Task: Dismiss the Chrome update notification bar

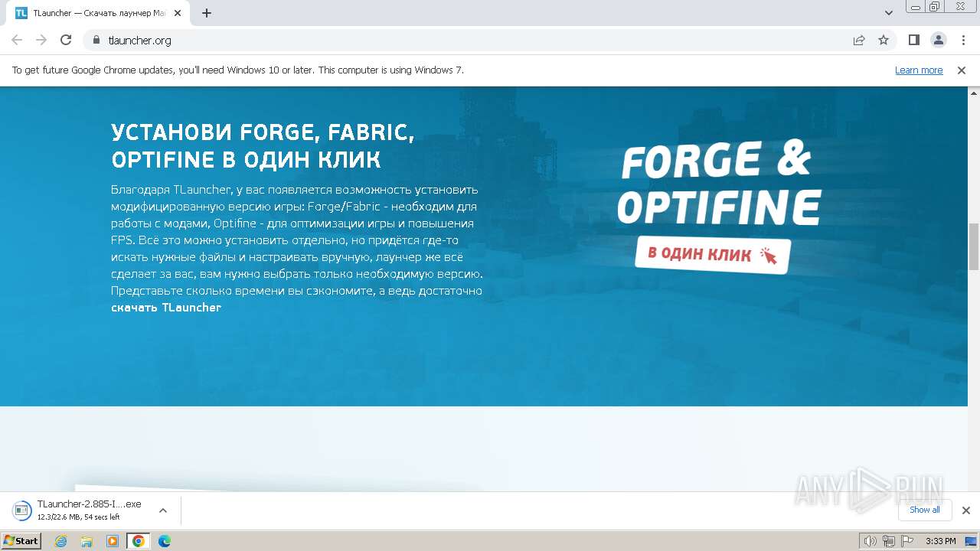Action: [x=962, y=70]
